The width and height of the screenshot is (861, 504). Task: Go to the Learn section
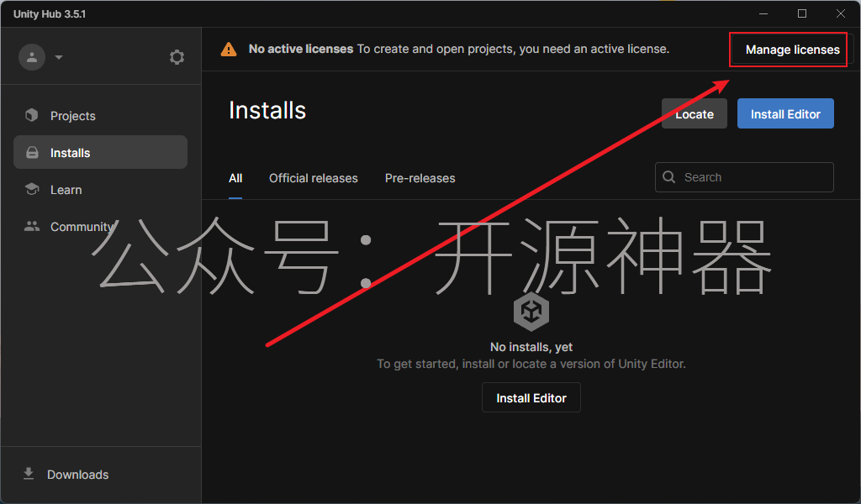click(101, 189)
